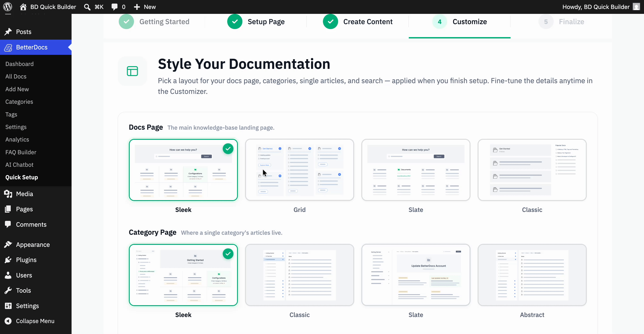Open BetterDocs Dashboard submenu item
This screenshot has height=334, width=644.
click(x=19, y=64)
